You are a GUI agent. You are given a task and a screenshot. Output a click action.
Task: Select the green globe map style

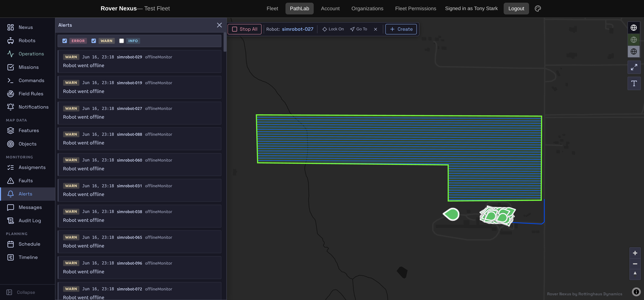634,39
